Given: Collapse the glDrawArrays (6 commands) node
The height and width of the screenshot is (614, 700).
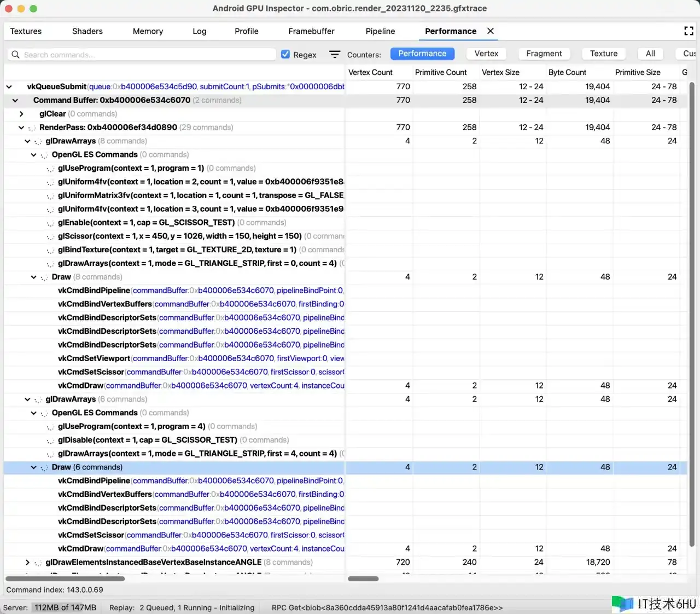Looking at the screenshot, I should [27, 399].
